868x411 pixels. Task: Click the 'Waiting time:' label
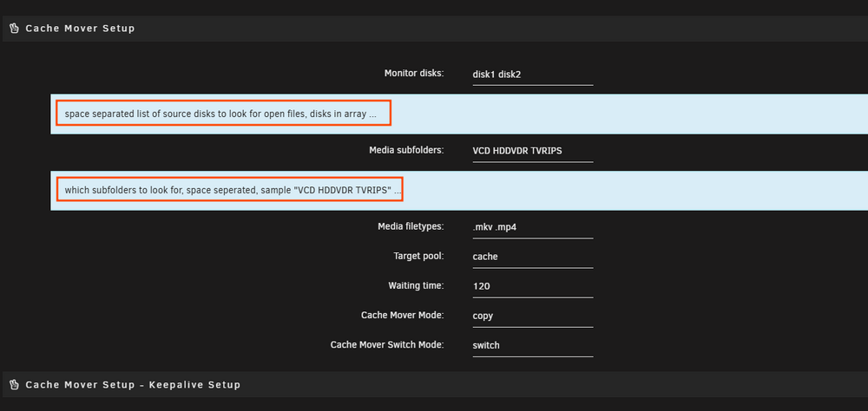[417, 285]
